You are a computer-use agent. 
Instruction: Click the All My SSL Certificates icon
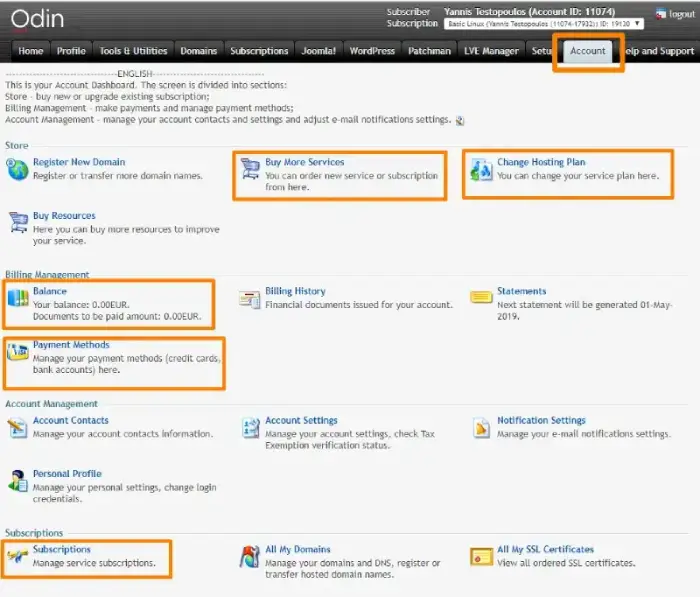[x=481, y=557]
